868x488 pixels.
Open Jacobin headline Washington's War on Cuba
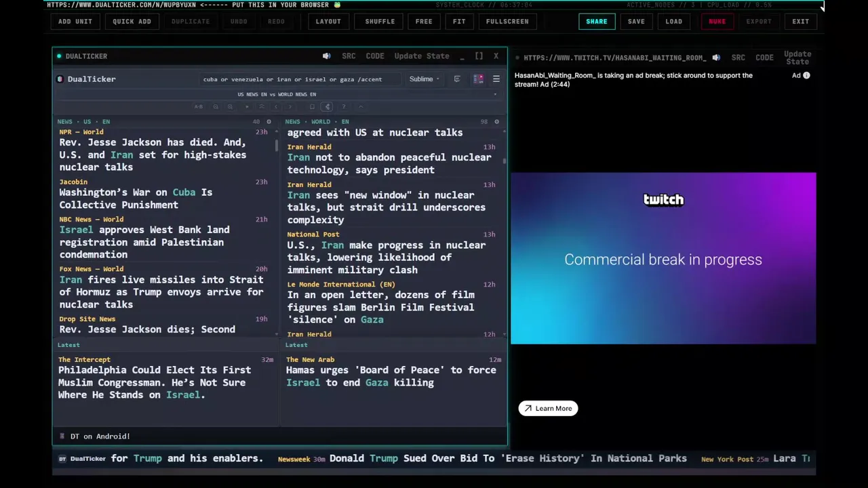point(136,199)
